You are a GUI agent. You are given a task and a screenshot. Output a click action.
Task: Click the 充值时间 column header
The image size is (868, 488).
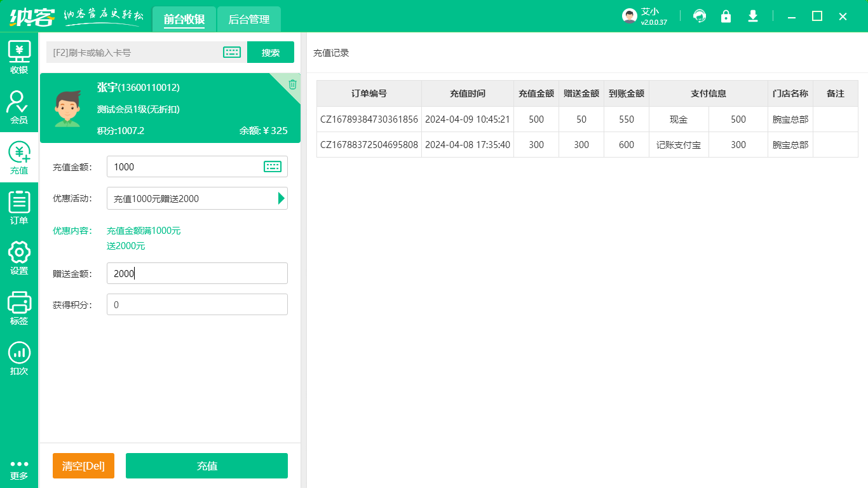[x=468, y=93]
